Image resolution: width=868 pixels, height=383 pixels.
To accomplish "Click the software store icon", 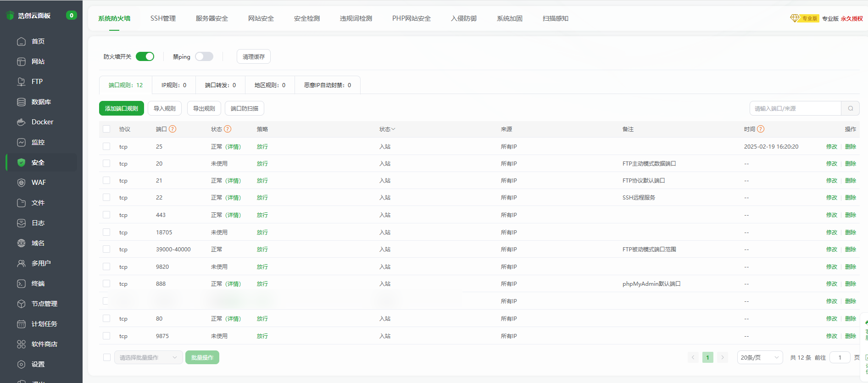I will 21,344.
